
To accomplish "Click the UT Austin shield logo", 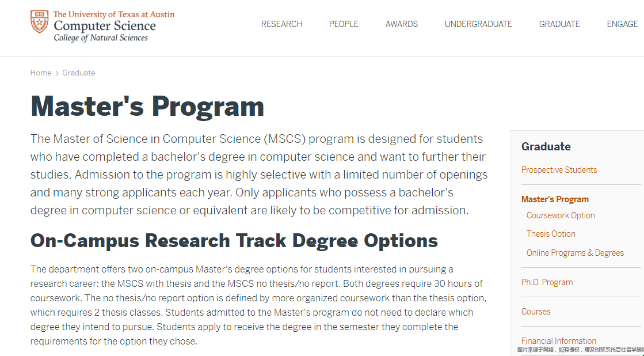I will pos(40,22).
